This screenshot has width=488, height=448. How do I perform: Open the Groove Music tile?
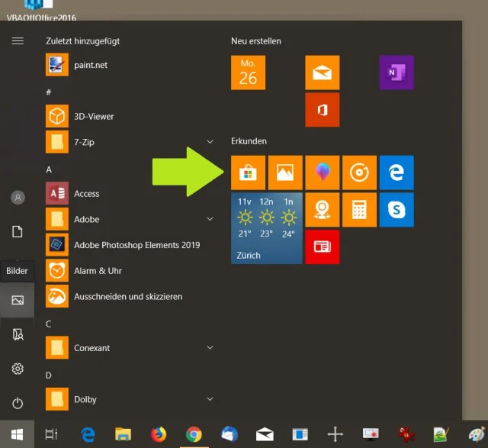(359, 172)
